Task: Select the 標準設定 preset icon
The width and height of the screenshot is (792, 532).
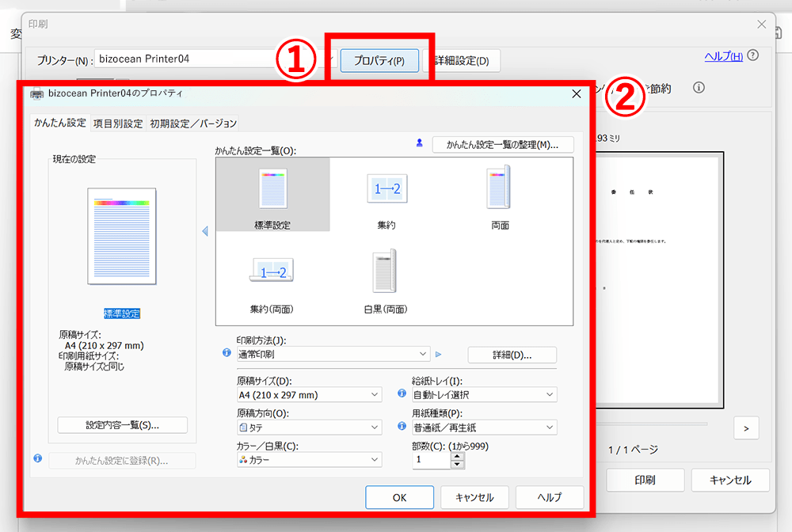Action: 272,194
